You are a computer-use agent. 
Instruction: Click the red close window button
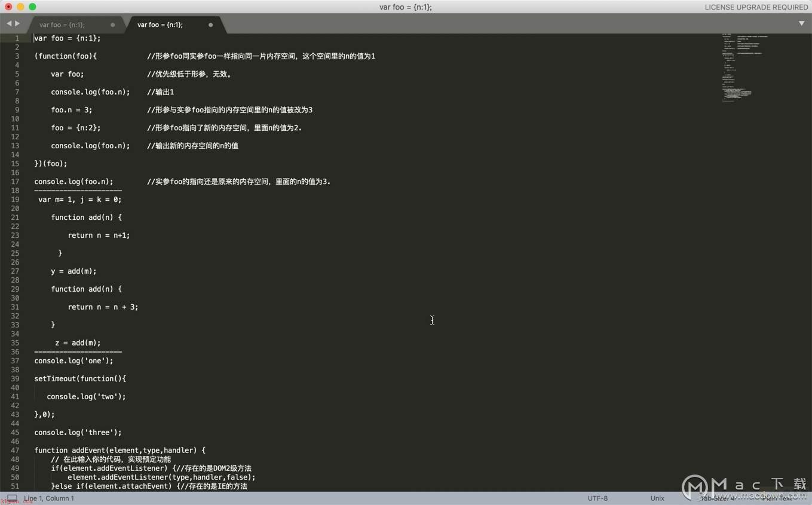pos(8,7)
